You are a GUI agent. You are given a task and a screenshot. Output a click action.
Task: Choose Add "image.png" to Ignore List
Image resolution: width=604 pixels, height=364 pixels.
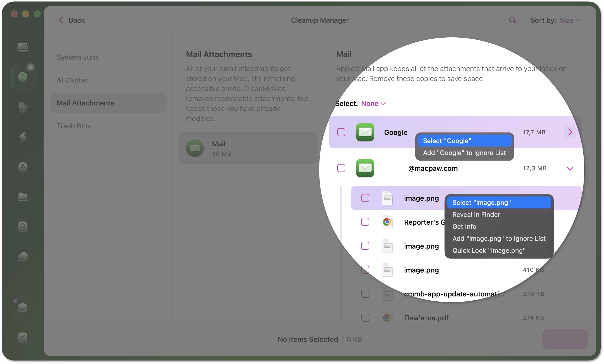tap(499, 239)
